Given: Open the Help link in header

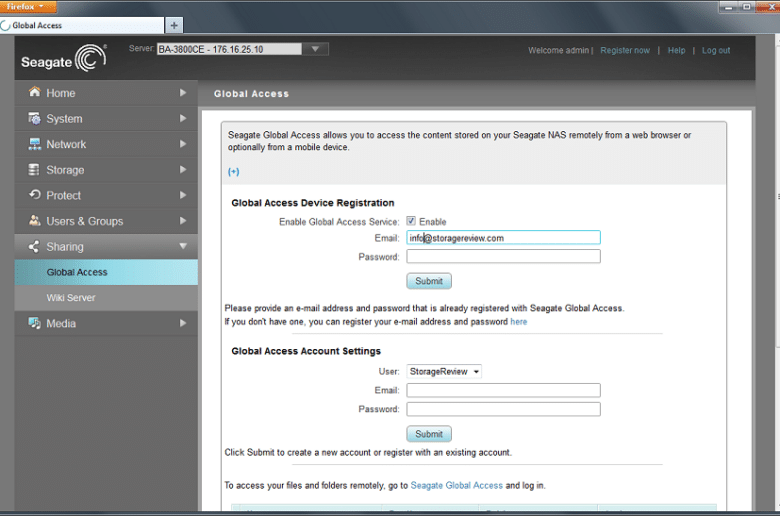Looking at the screenshot, I should click(x=676, y=50).
